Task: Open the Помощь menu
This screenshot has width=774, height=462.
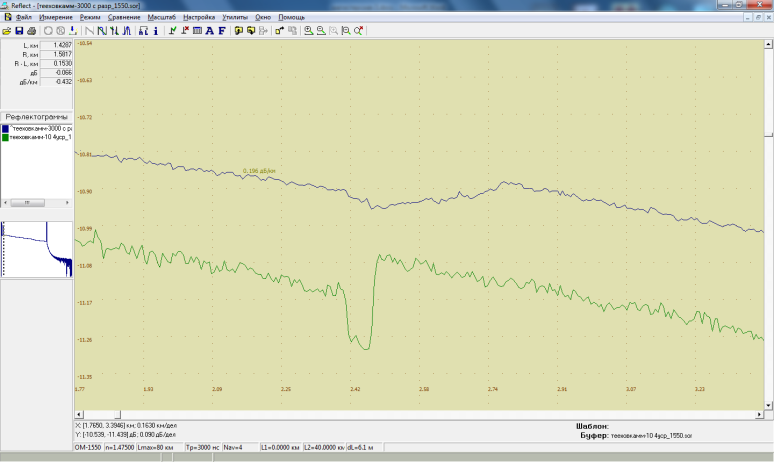Action: (x=291, y=17)
